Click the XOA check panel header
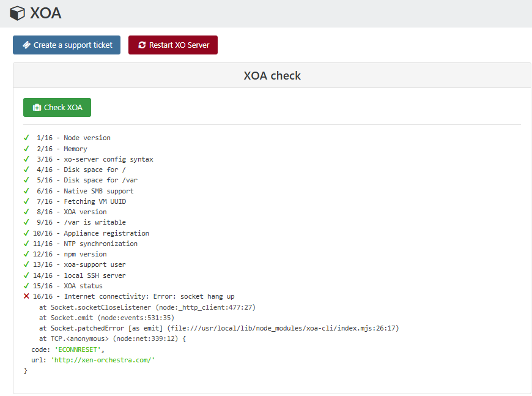Viewport: 532px width, 396px height. [x=272, y=76]
